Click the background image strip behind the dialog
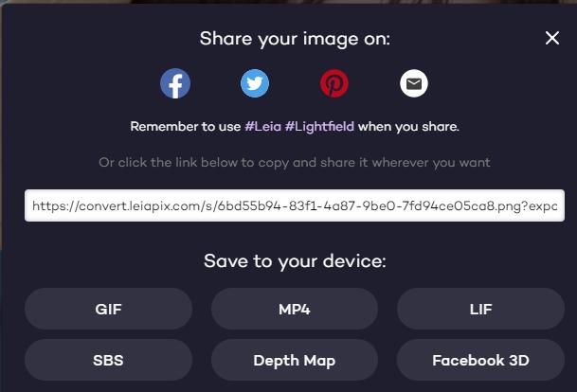 288,2
